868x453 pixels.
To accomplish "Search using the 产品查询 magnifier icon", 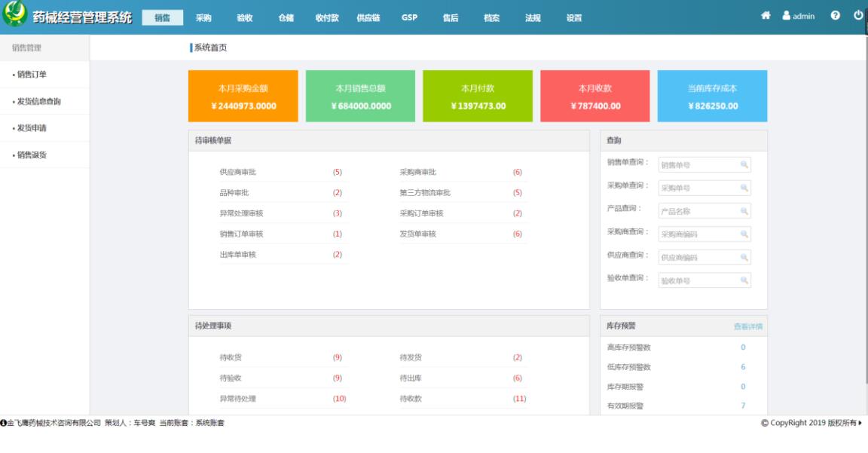I will coord(744,211).
